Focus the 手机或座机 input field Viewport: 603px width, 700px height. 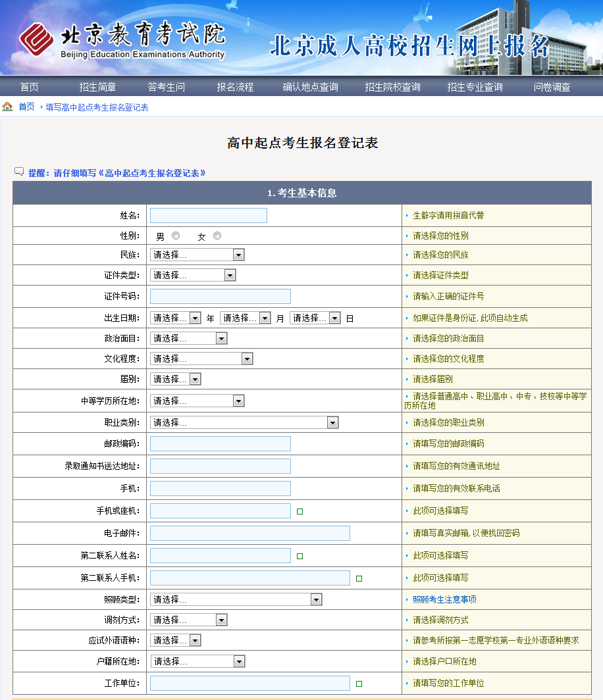pyautogui.click(x=221, y=511)
